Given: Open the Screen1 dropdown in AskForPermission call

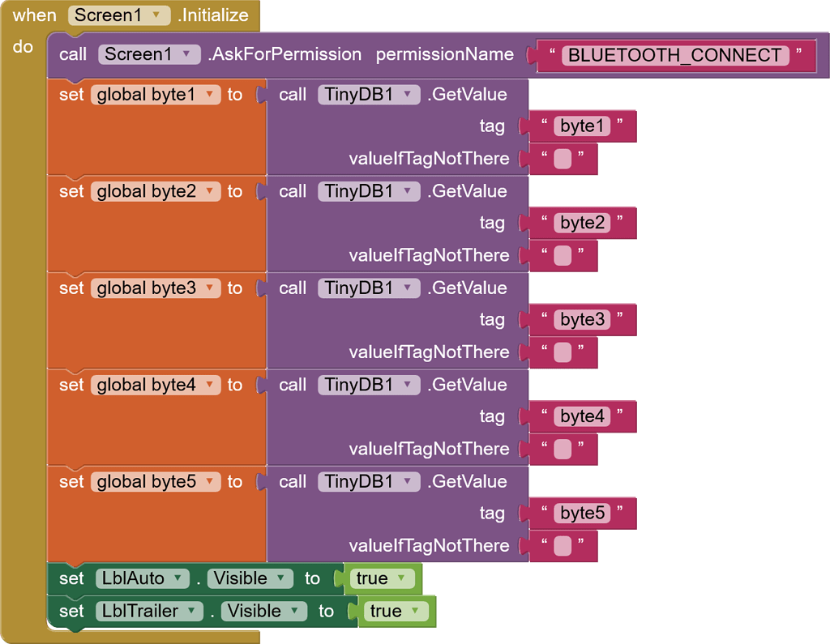Looking at the screenshot, I should (x=186, y=55).
